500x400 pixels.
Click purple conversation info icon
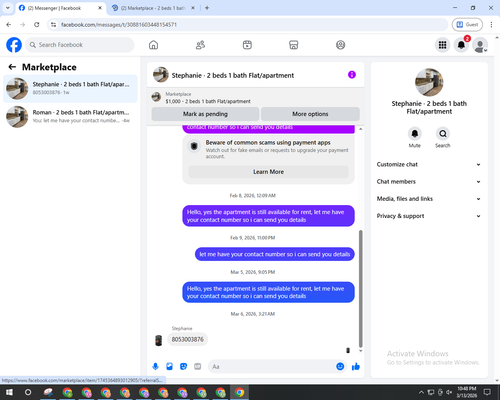tap(352, 75)
